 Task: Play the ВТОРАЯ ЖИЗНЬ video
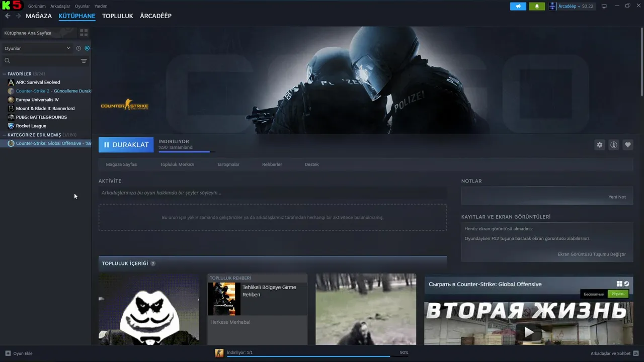(x=528, y=332)
